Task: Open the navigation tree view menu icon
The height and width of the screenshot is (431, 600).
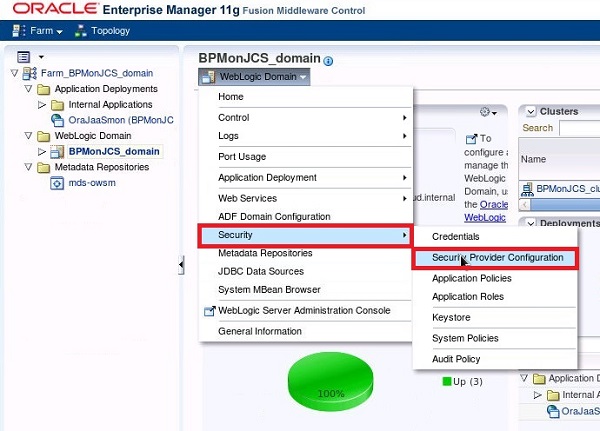Action: click(23, 57)
